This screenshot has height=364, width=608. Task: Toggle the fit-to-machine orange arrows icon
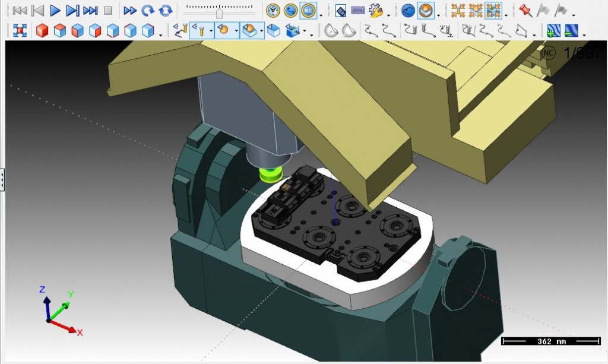[x=493, y=11]
